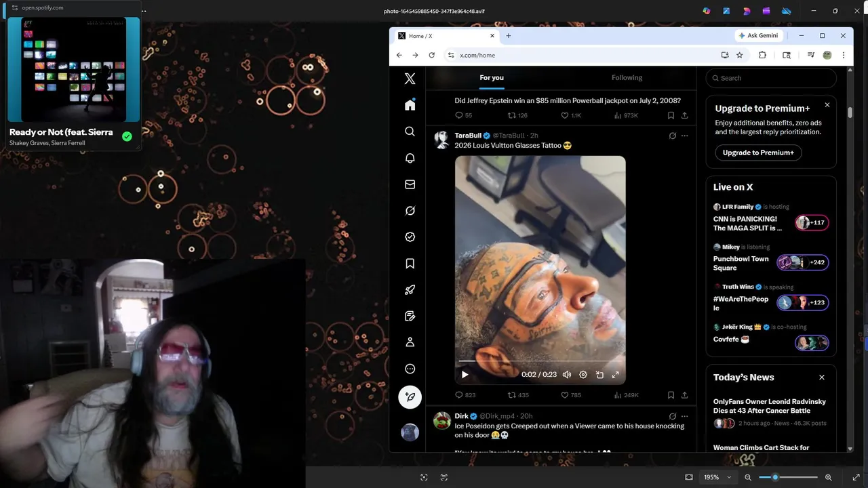Bookmark this page with star icon

coord(739,56)
